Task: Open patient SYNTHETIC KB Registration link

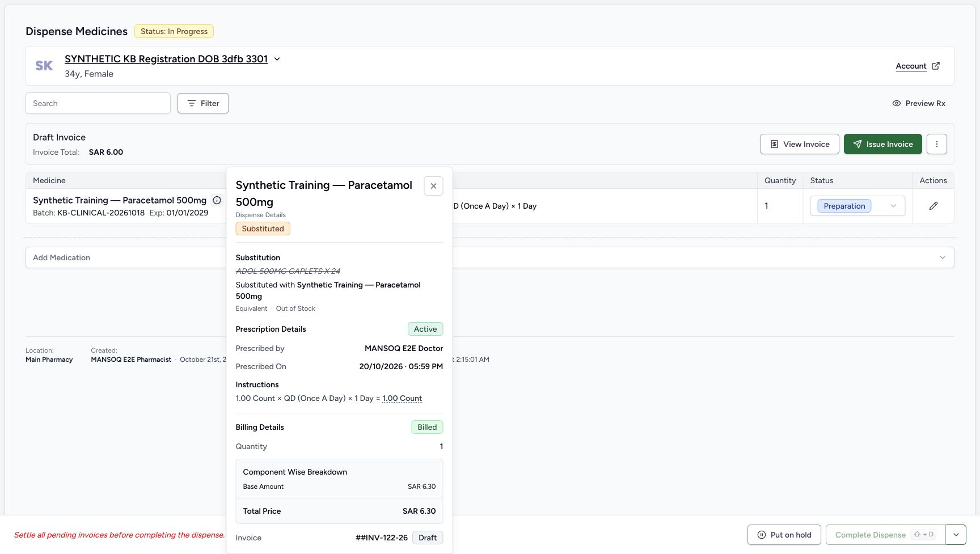Action: point(166,59)
